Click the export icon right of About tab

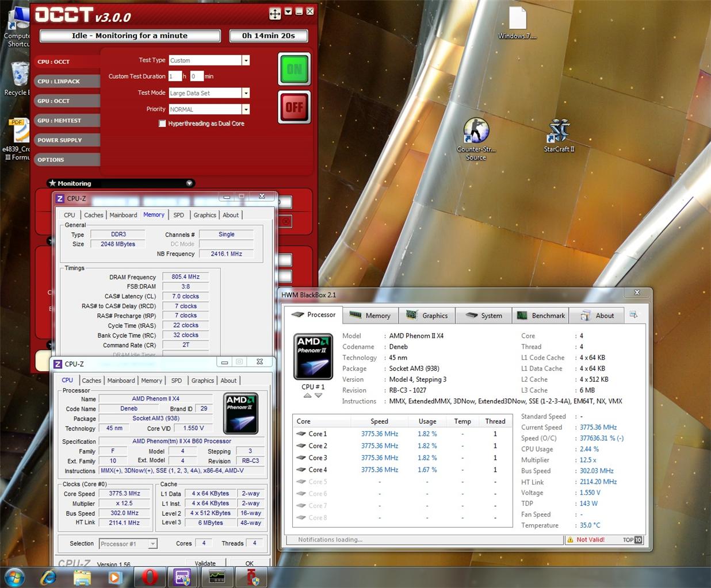(x=633, y=315)
